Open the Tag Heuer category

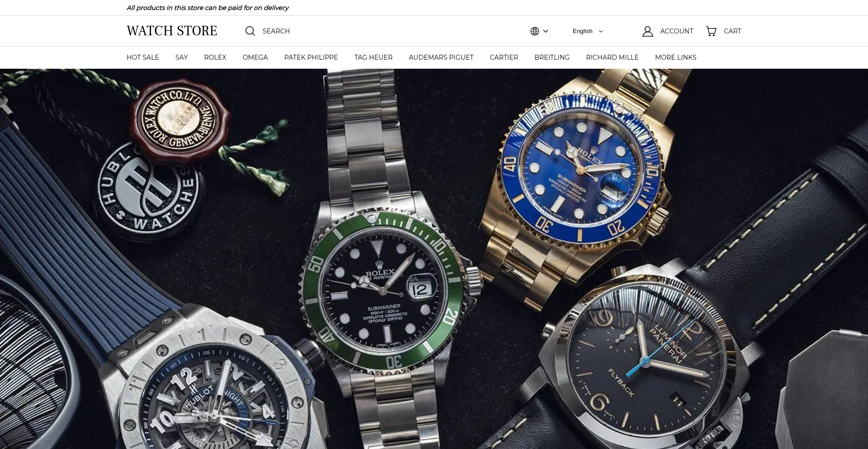(x=373, y=57)
